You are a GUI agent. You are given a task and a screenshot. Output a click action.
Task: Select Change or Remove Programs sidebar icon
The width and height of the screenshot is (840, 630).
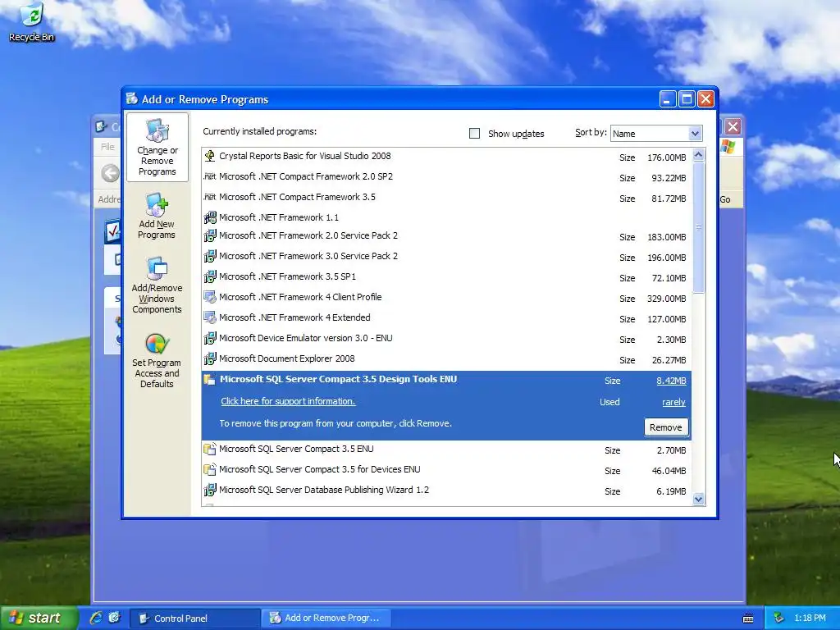(157, 148)
